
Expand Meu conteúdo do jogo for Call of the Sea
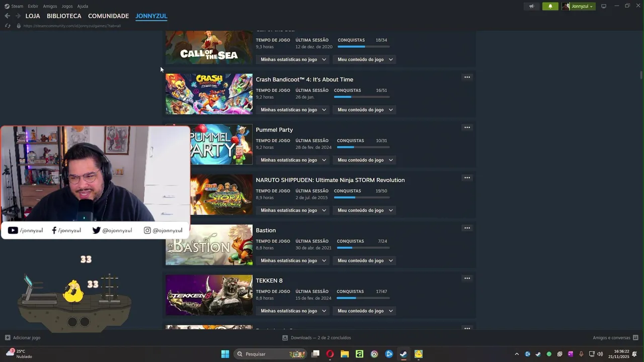(x=365, y=59)
